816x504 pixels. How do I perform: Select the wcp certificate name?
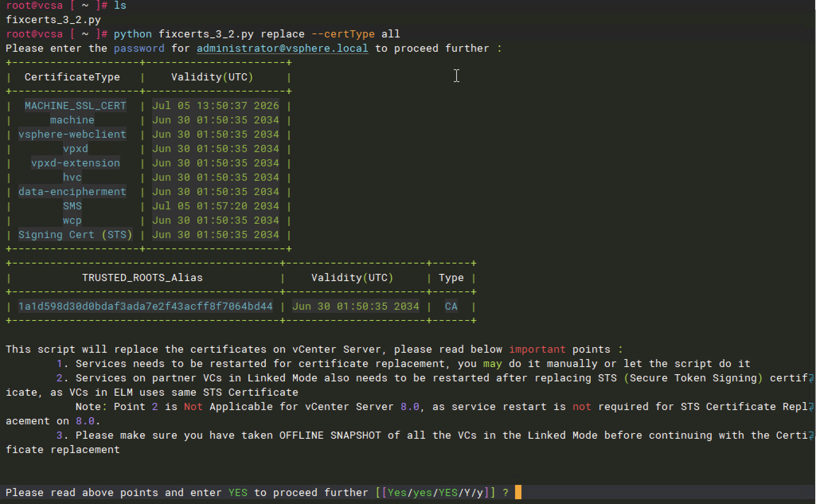[72, 221]
